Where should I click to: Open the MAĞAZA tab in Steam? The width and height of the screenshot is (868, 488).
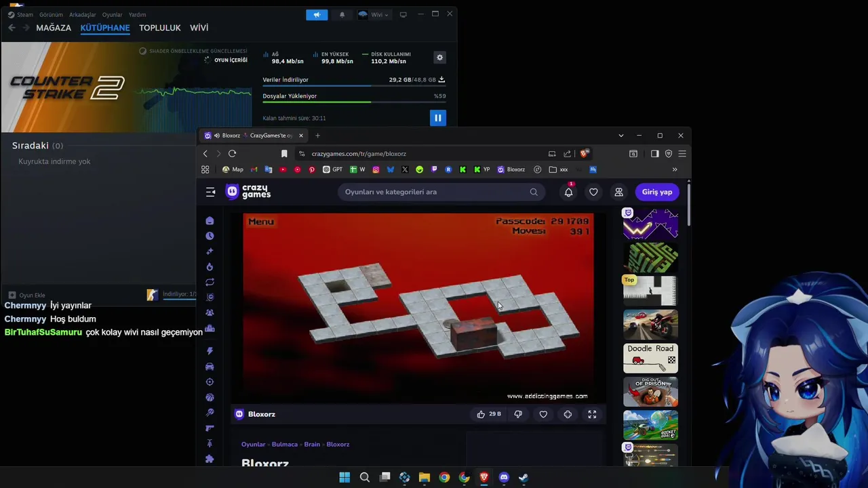point(54,28)
